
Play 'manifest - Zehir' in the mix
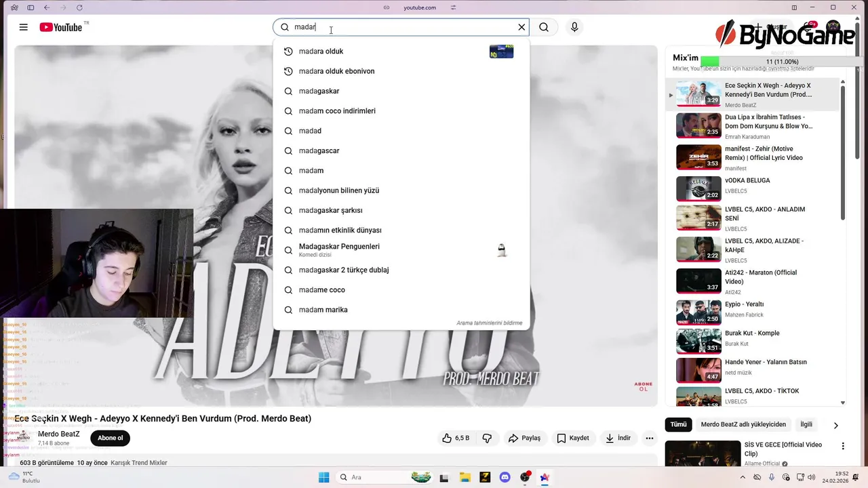[751, 158]
